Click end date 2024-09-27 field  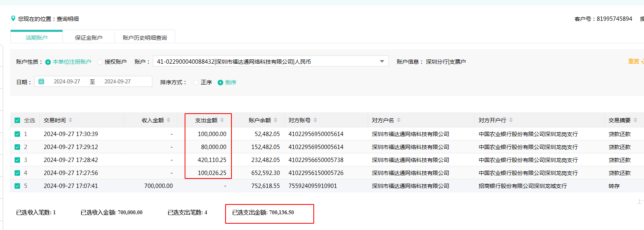pyautogui.click(x=117, y=81)
